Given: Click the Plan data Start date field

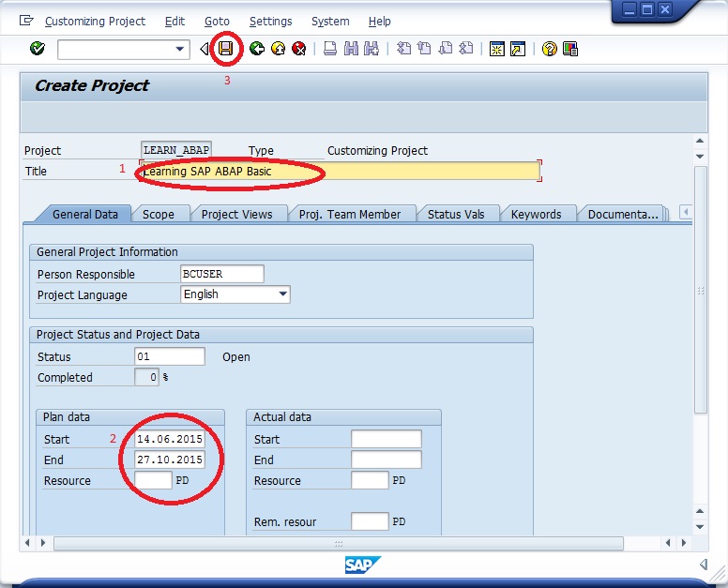Looking at the screenshot, I should (x=170, y=439).
